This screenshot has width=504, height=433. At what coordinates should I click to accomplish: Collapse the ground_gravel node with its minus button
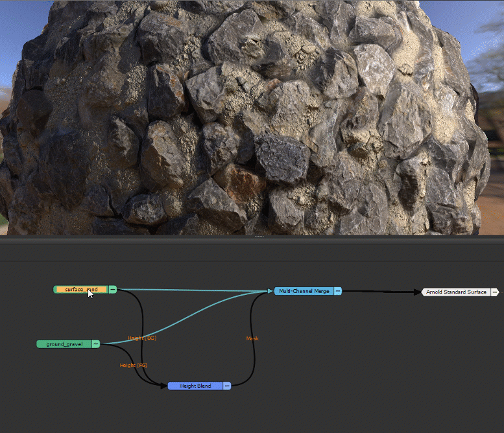point(96,344)
